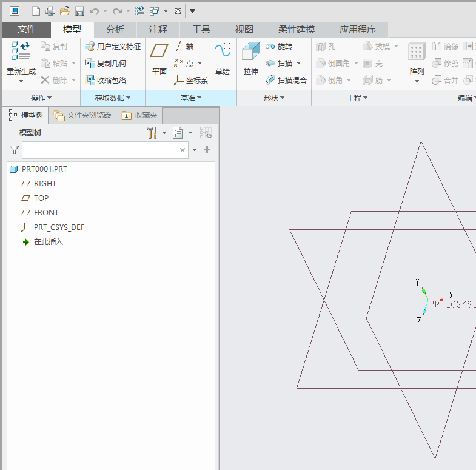Click 复制几何 copy geometry tool

click(106, 63)
